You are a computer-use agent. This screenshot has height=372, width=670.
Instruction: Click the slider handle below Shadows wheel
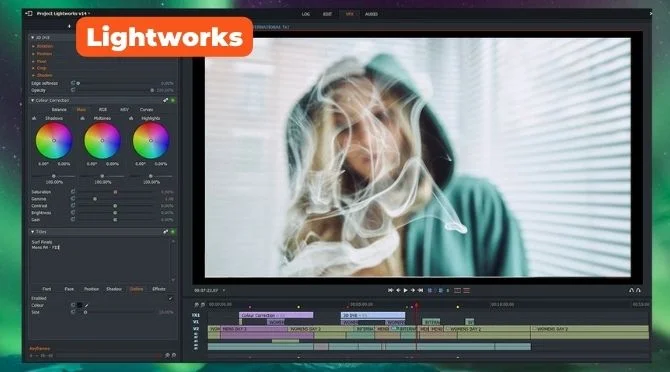pyautogui.click(x=53, y=176)
